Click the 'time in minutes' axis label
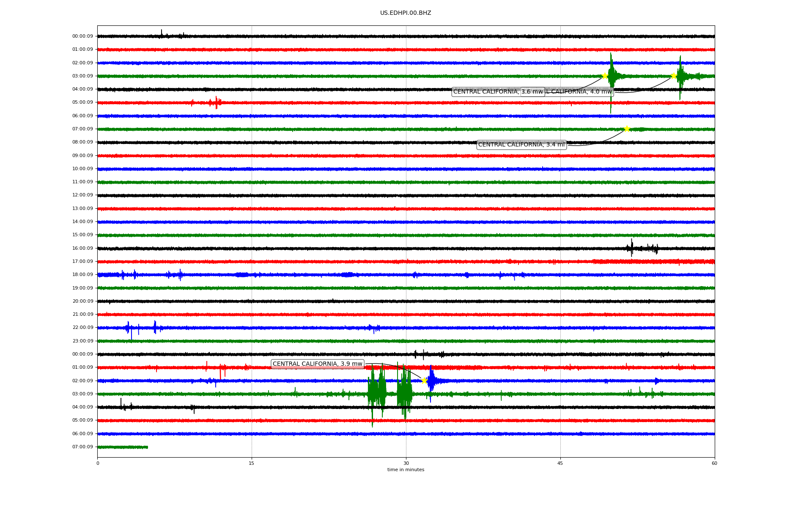The height and width of the screenshot is (508, 812). coord(405,470)
